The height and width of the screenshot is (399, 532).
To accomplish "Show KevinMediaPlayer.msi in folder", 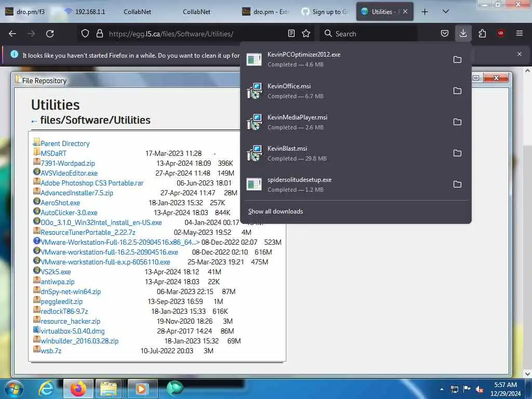I will (x=457, y=122).
